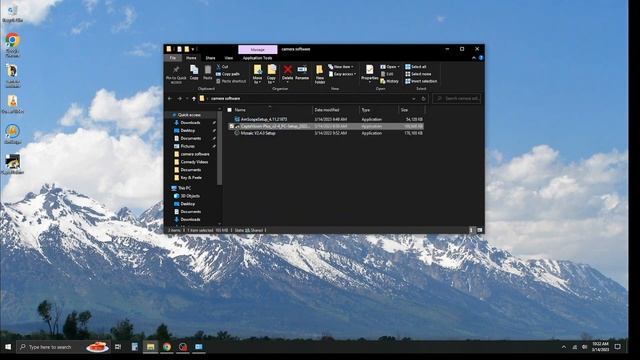Click the Manage contextual tab

[258, 49]
